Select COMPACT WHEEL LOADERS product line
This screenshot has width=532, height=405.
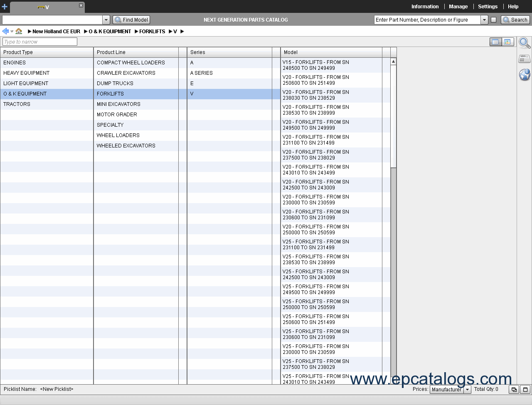click(x=136, y=63)
